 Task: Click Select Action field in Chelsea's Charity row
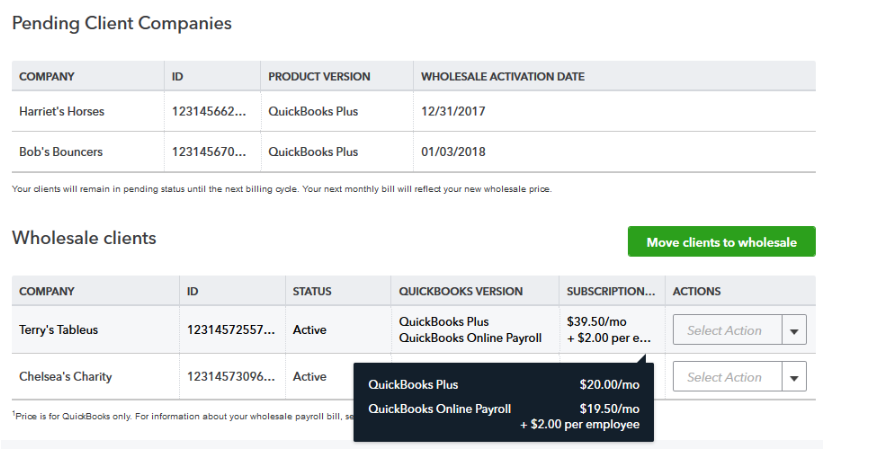(x=726, y=378)
